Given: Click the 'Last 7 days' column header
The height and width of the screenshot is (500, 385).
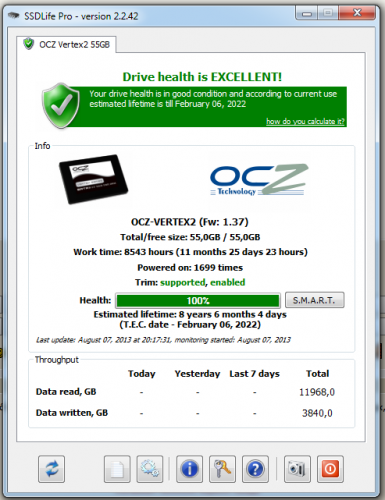Looking at the screenshot, I should [x=254, y=374].
